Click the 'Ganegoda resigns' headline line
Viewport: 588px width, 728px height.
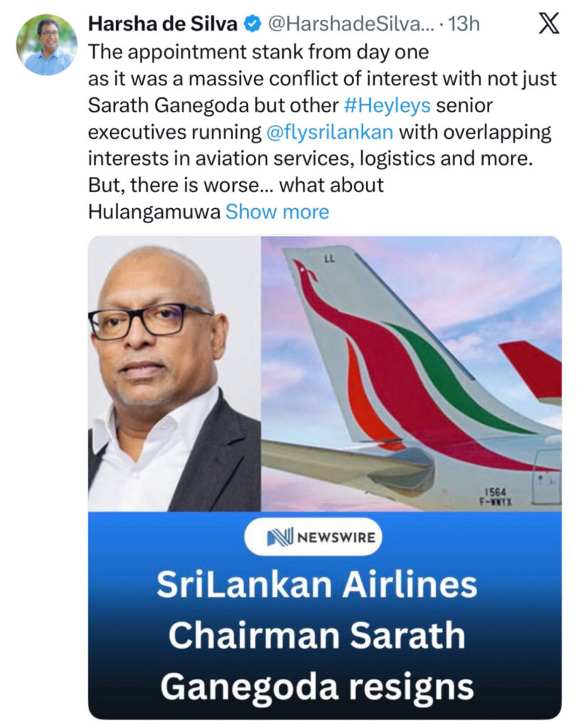point(316,686)
